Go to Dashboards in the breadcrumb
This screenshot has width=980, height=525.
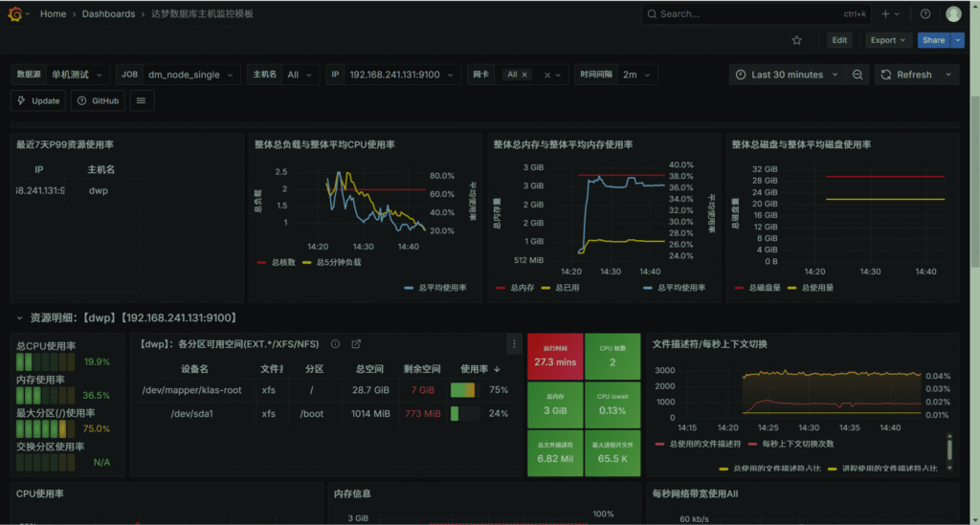click(x=108, y=14)
